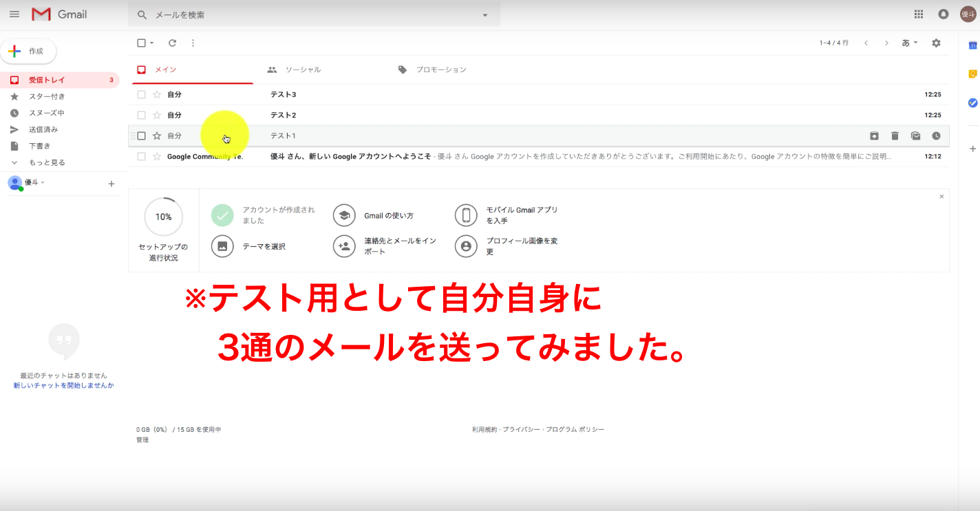Image resolution: width=980 pixels, height=511 pixels.
Task: Click 新しいチャットを開始しませんか link
Action: tap(63, 386)
